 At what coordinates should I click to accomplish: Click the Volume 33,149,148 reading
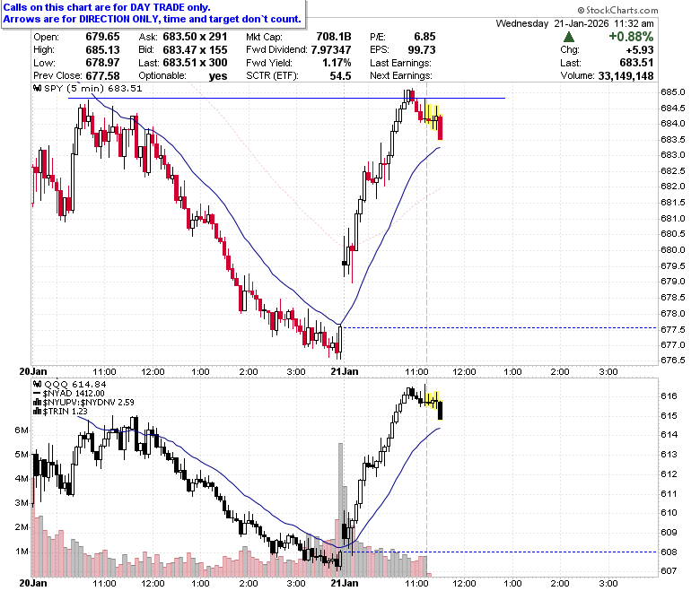(607, 76)
